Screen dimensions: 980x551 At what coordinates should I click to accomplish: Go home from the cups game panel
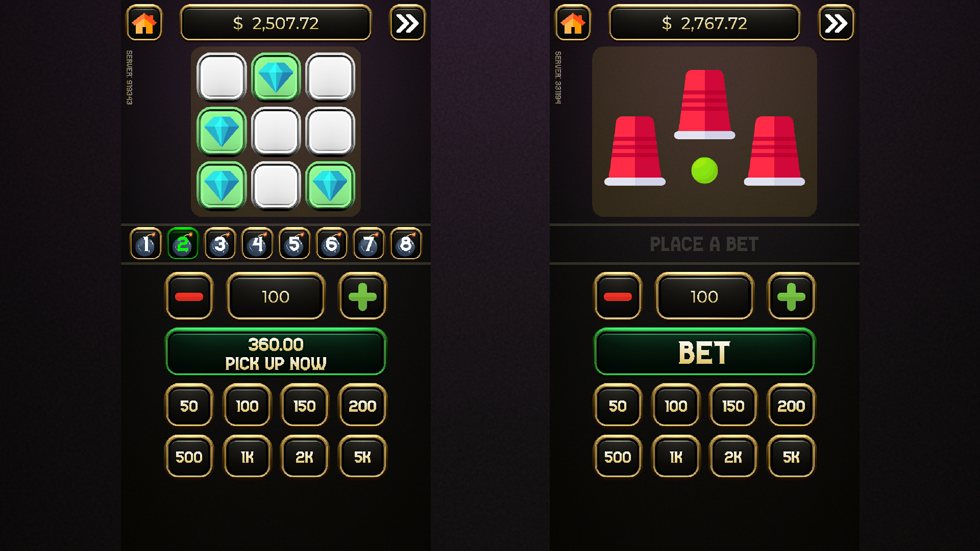coord(573,23)
